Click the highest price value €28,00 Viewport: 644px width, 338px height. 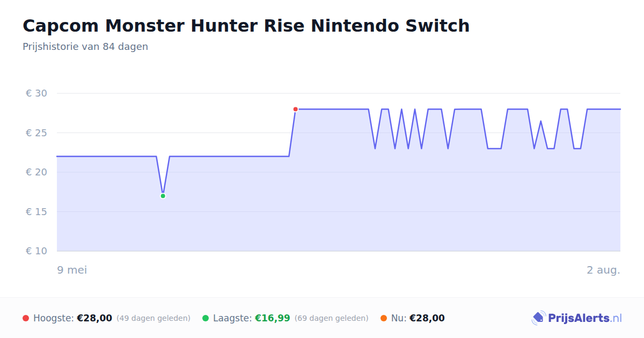pos(94,318)
